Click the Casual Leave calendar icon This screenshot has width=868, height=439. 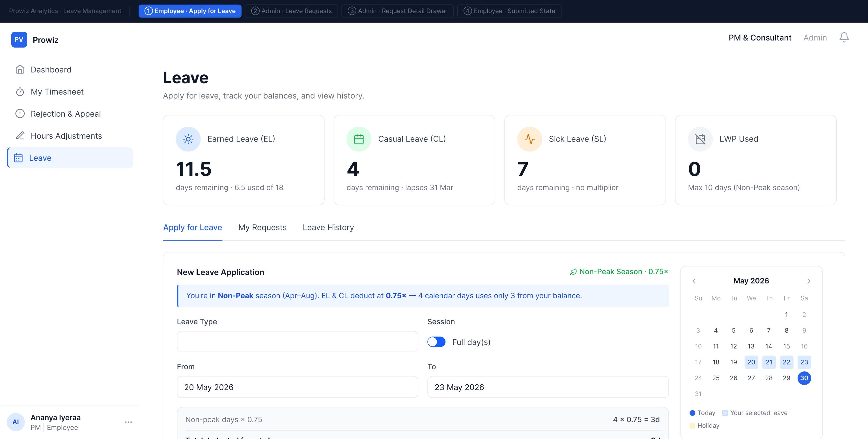click(x=359, y=139)
